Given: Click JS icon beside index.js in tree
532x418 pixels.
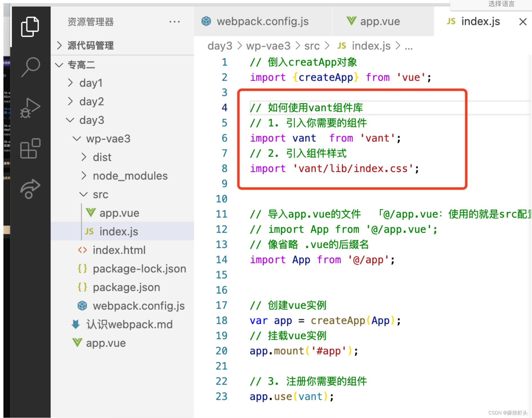Looking at the screenshot, I should pos(89,231).
